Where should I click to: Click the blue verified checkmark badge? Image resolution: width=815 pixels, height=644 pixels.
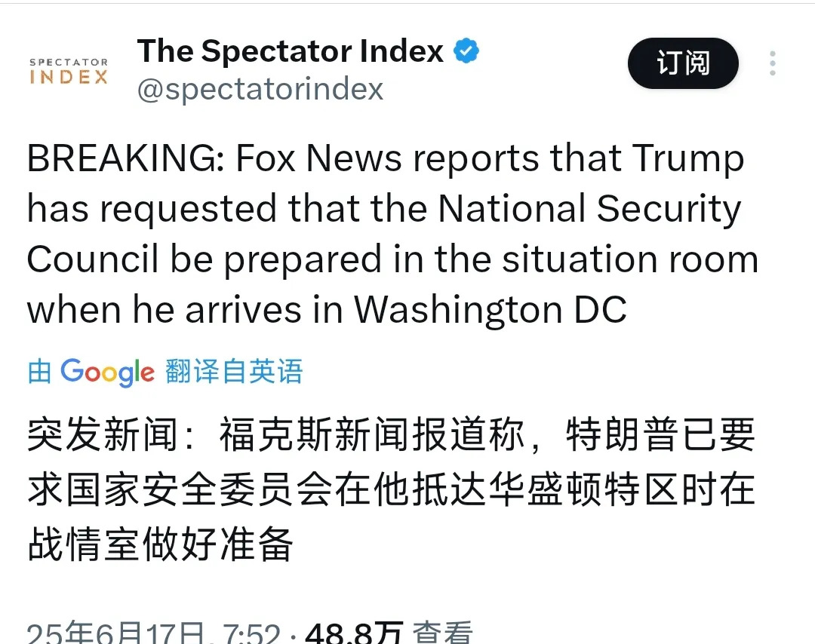point(466,51)
